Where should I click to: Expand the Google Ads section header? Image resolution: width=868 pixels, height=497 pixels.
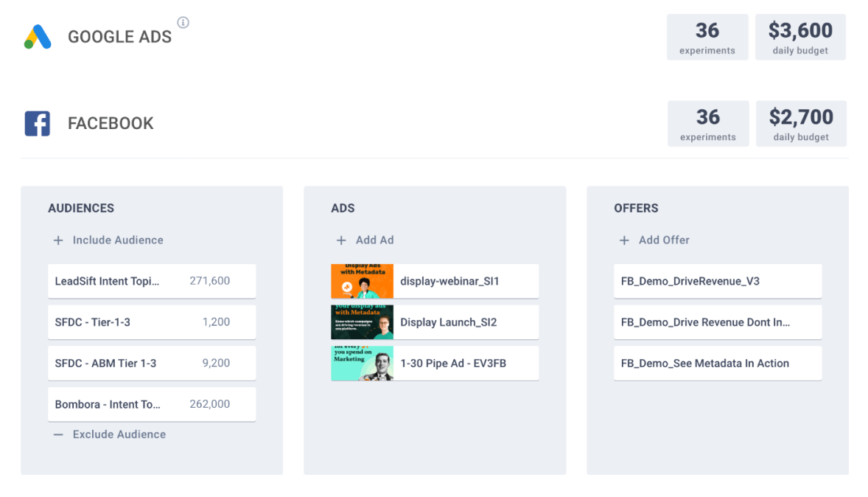[119, 37]
